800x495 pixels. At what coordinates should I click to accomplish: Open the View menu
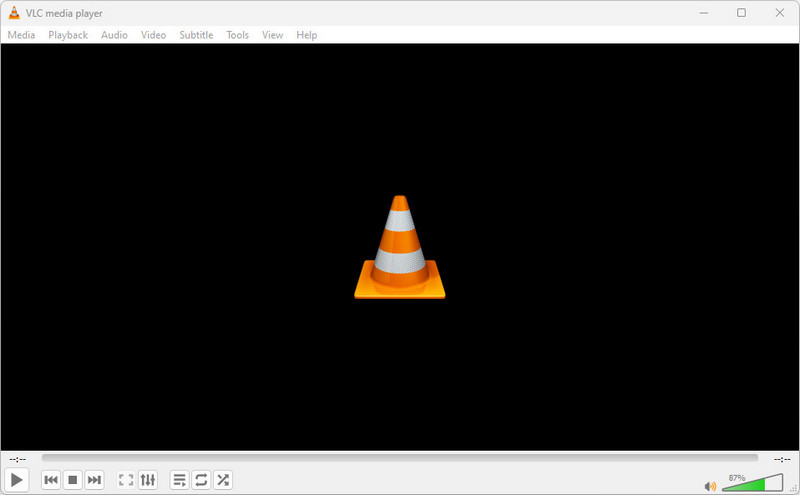[272, 35]
